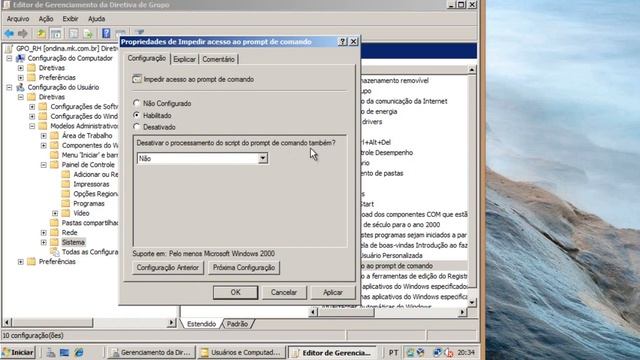This screenshot has height=360, width=640.
Task: Select the Não Configurado radio option
Action: tap(137, 103)
